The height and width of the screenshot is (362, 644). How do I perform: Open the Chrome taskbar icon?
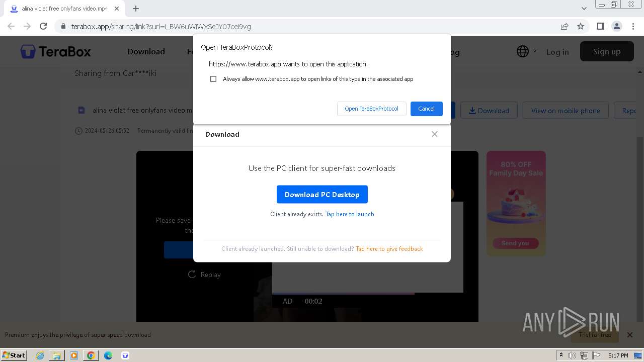click(x=91, y=355)
